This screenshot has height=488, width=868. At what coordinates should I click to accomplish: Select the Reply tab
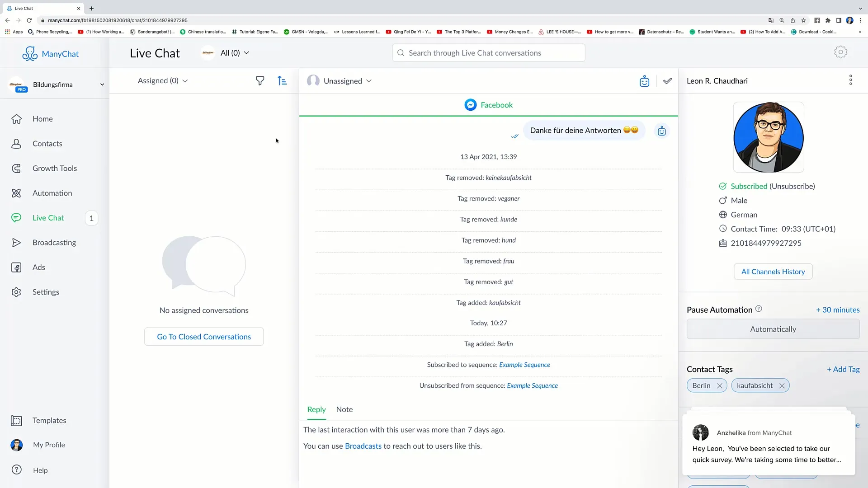pyautogui.click(x=316, y=409)
